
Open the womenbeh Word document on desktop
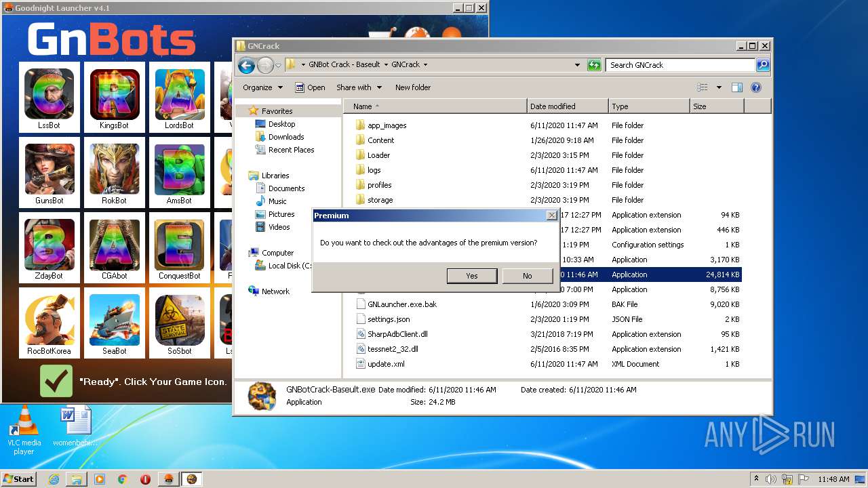(75, 426)
